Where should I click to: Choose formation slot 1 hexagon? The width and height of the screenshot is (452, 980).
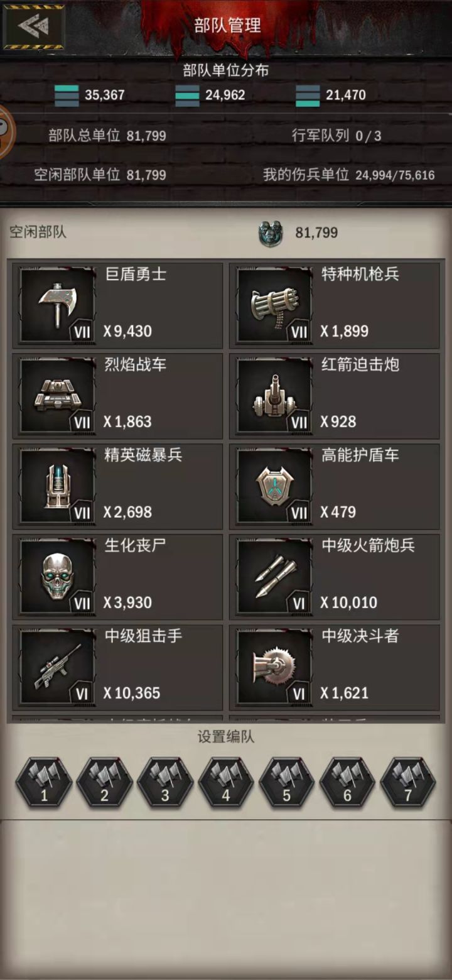coord(44,782)
